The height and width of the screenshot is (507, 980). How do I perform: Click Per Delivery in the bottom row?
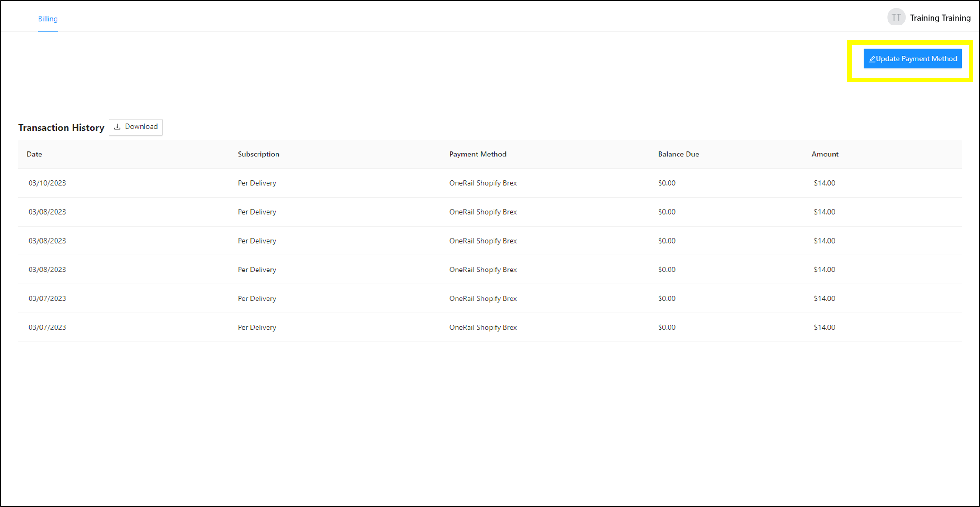[x=257, y=327]
